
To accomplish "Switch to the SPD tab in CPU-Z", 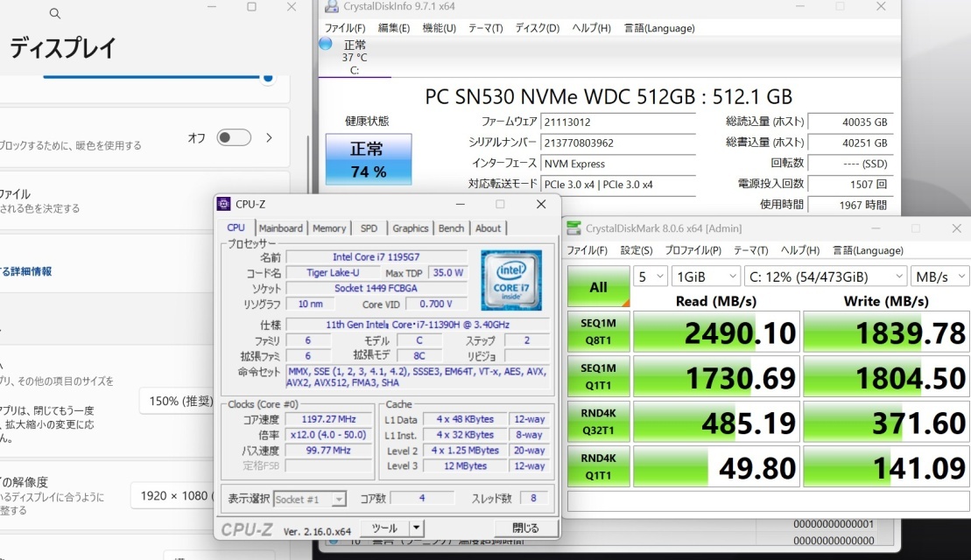I will pos(369,228).
